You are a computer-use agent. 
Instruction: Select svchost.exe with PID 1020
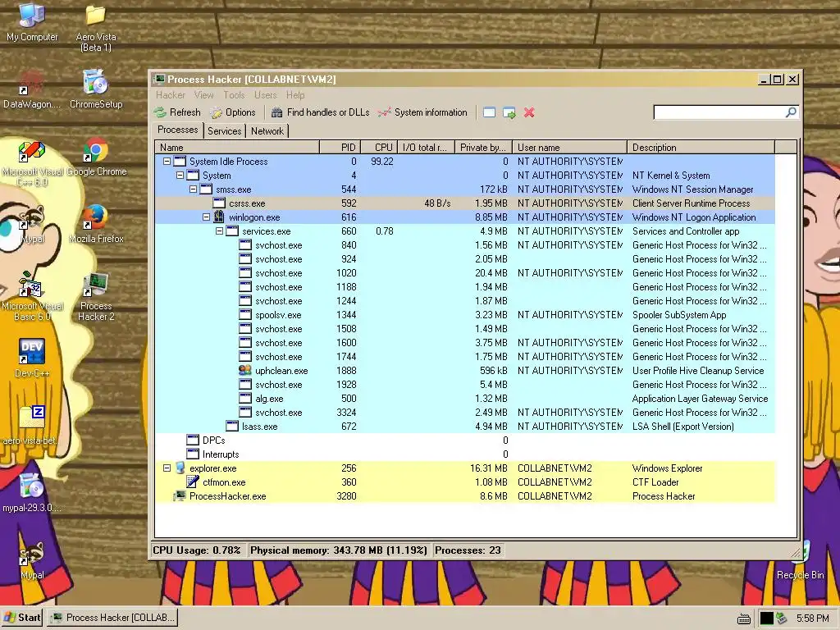coord(465,273)
